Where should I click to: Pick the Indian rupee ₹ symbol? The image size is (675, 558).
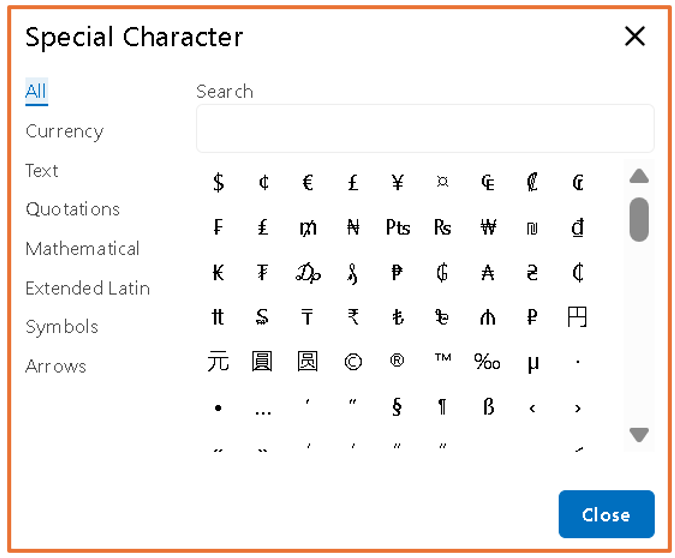[353, 317]
